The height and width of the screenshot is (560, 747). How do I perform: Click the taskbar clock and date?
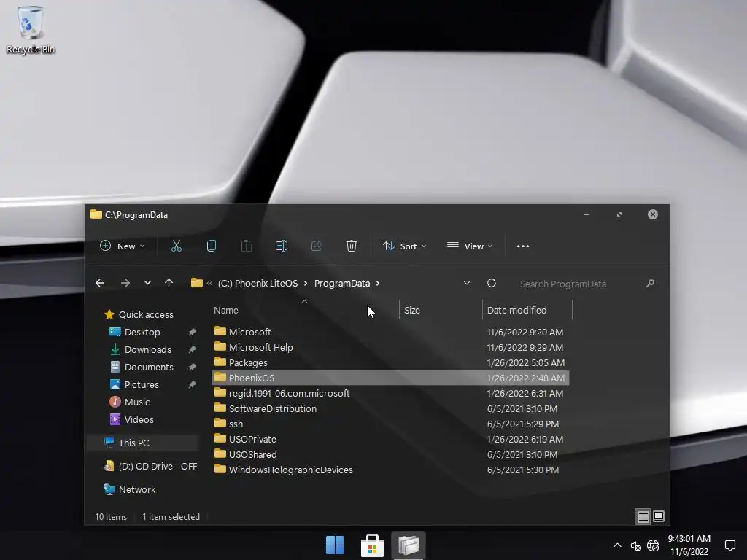pyautogui.click(x=689, y=545)
